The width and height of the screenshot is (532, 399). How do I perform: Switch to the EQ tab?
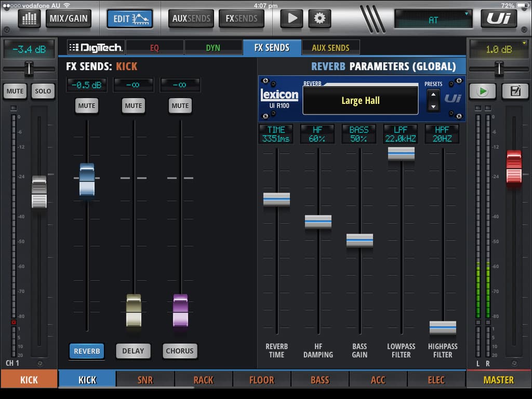point(155,47)
